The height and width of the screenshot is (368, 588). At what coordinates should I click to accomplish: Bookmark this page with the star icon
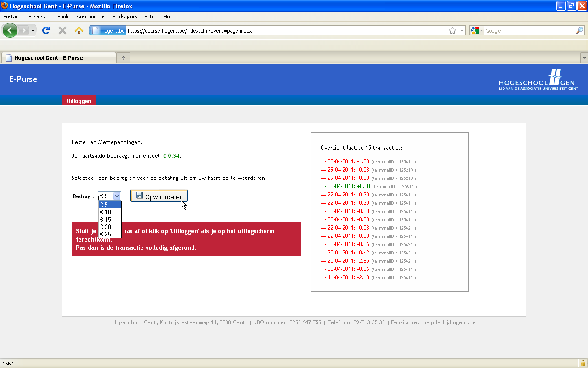(452, 31)
